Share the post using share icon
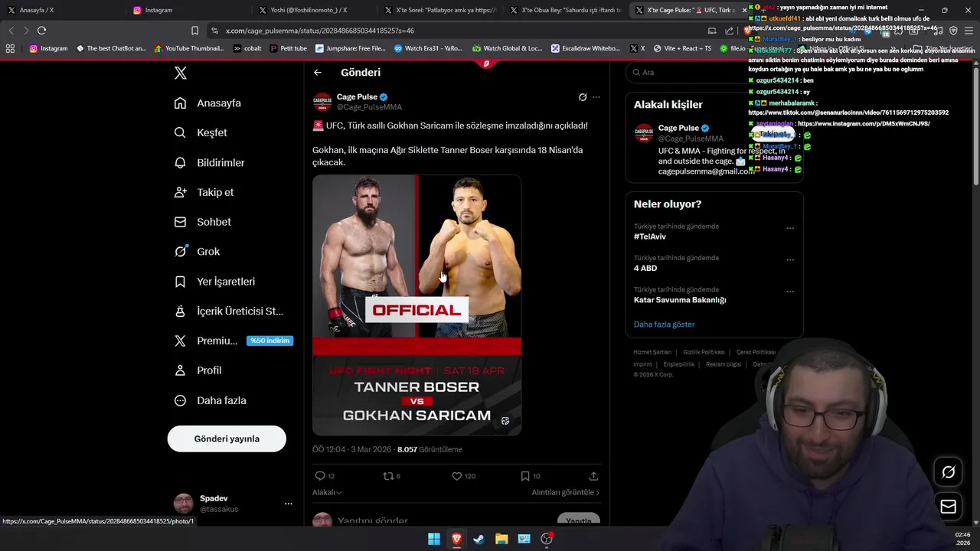 [593, 476]
